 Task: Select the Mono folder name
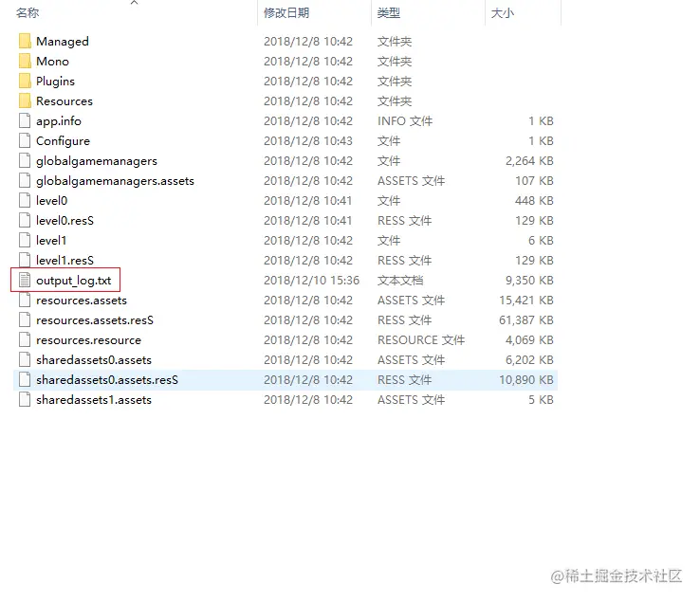click(52, 61)
